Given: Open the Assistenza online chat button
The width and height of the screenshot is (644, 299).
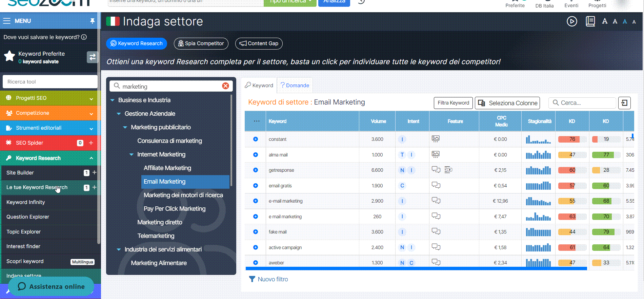Looking at the screenshot, I should (x=51, y=286).
